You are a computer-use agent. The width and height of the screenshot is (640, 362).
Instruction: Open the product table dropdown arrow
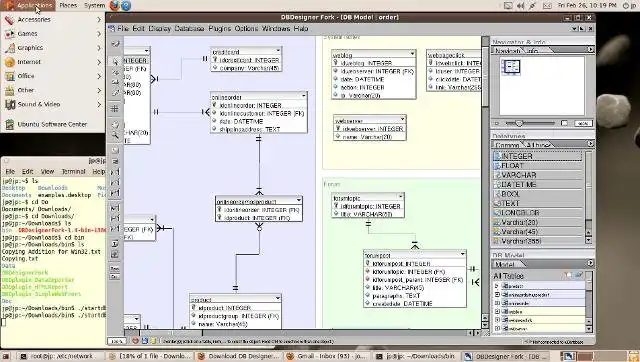click(x=278, y=298)
